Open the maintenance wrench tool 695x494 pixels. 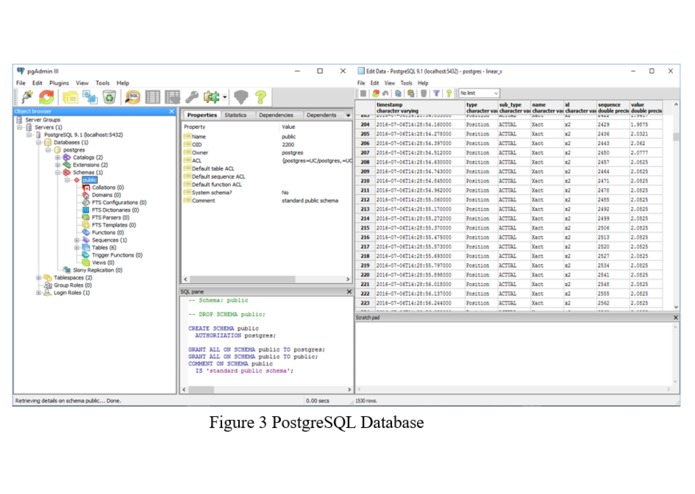(191, 97)
